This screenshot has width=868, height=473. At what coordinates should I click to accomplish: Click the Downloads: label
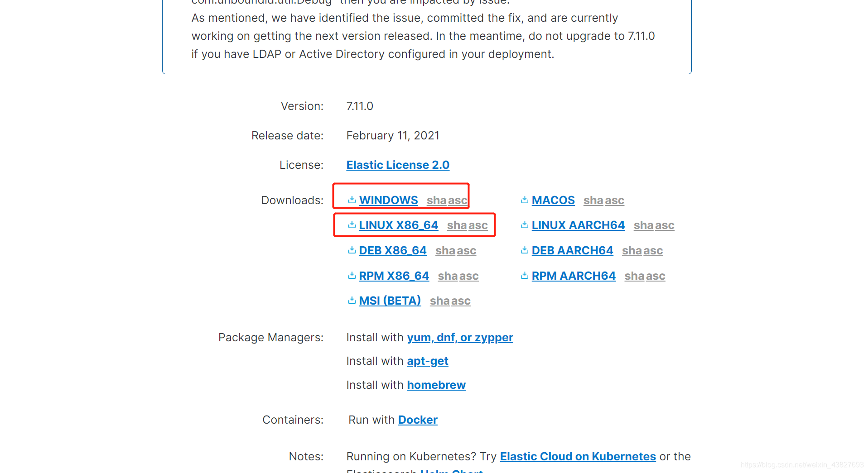click(292, 200)
